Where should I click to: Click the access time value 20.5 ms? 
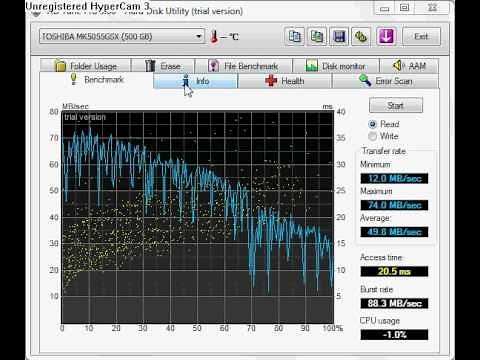[x=394, y=271]
